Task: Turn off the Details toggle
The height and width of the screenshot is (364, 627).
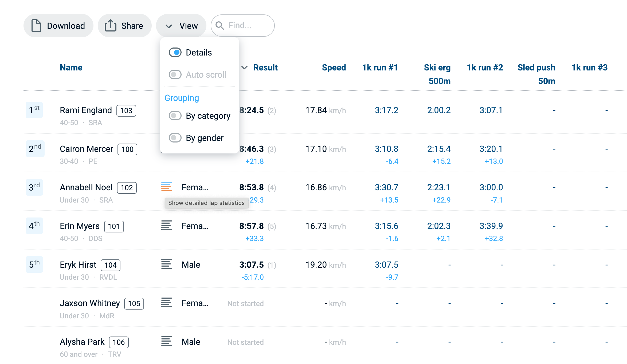Action: click(x=175, y=52)
